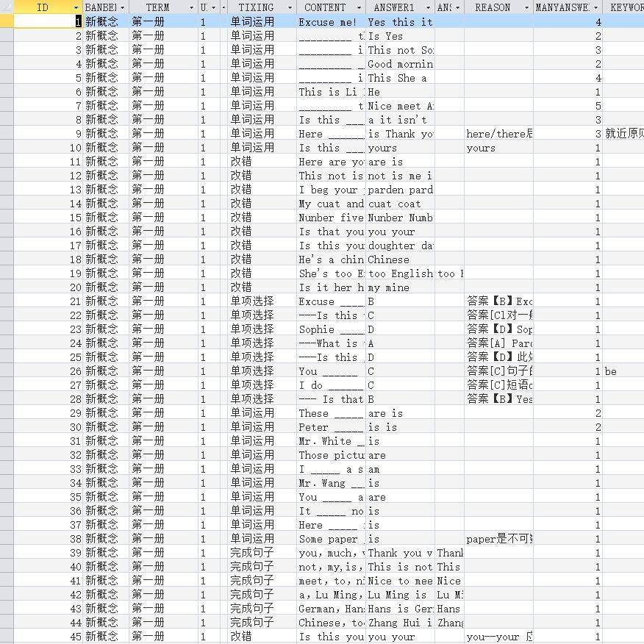Screen dimensions: 644x644
Task: Click the ANSWER1 cell 'Nice meet' in row 7
Action: pyautogui.click(x=400, y=106)
